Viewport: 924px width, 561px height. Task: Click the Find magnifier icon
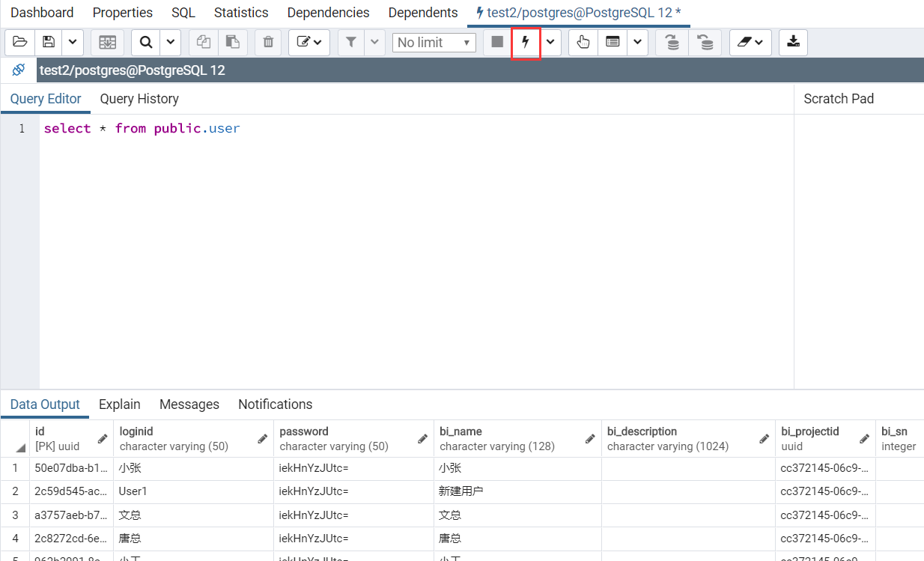click(146, 43)
